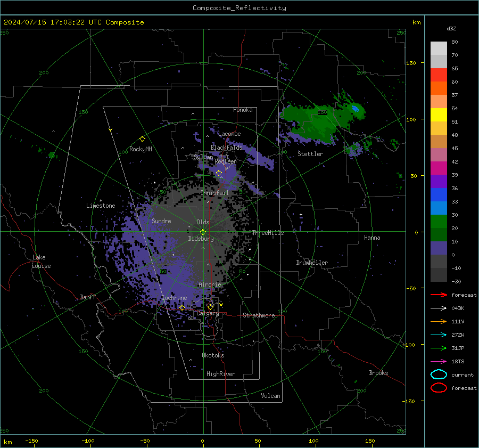Click the dBZ legend heading
Image resolution: width=479 pixels, height=448 pixels.
tap(451, 29)
